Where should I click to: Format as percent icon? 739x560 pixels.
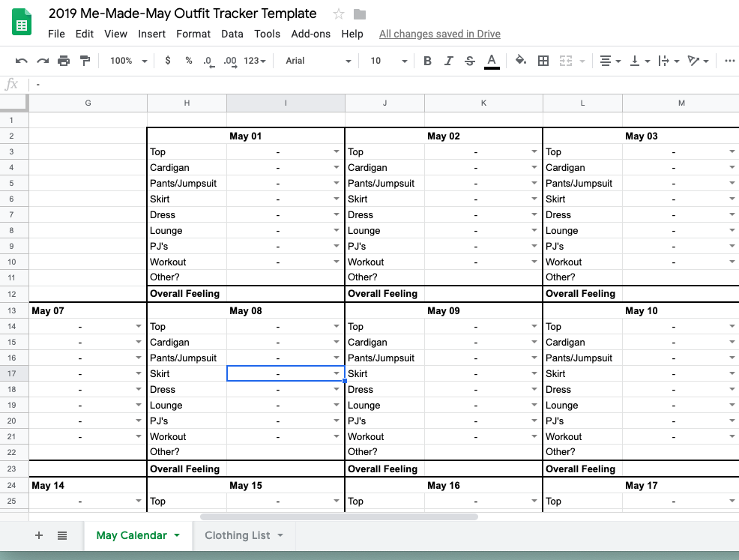pyautogui.click(x=189, y=60)
